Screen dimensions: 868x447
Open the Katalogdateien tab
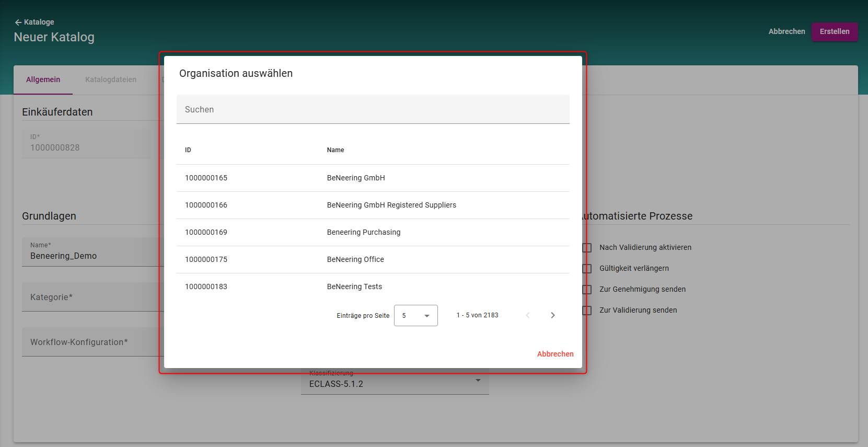coord(111,79)
